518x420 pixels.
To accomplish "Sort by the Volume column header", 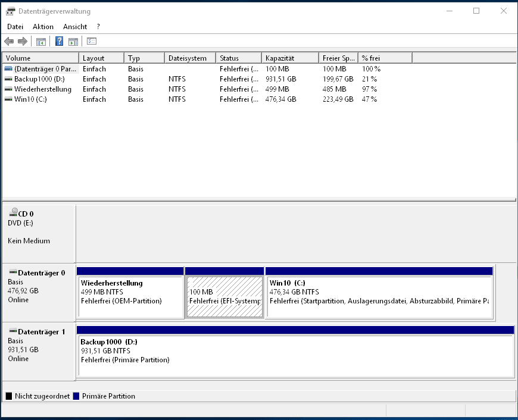I will [x=40, y=58].
